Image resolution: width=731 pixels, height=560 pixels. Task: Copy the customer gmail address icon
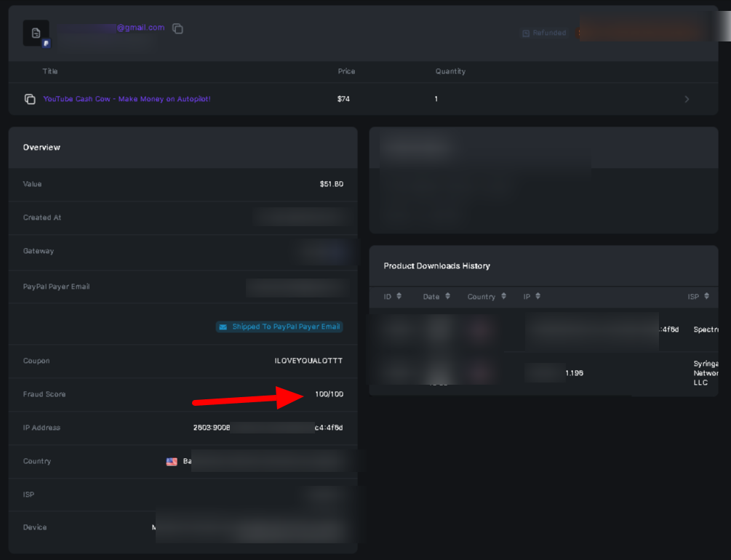177,28
